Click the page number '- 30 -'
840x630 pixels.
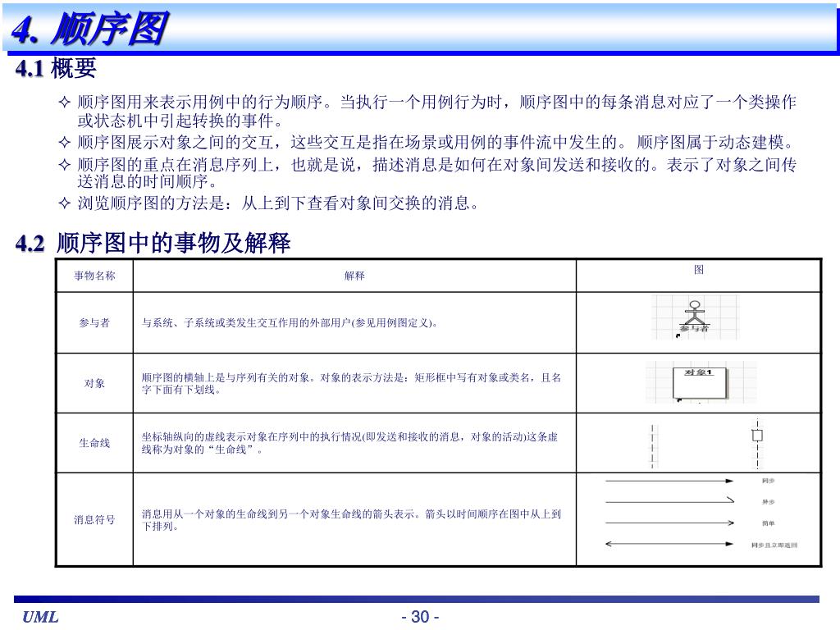[420, 617]
